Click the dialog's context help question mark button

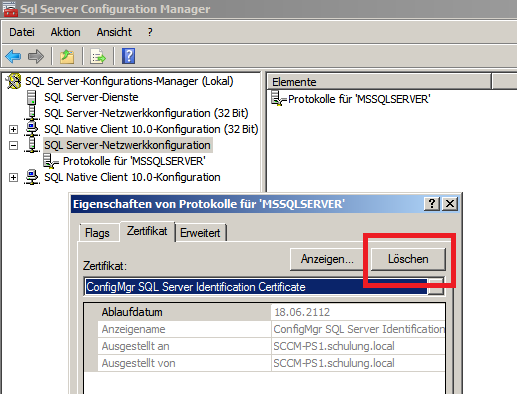point(432,203)
